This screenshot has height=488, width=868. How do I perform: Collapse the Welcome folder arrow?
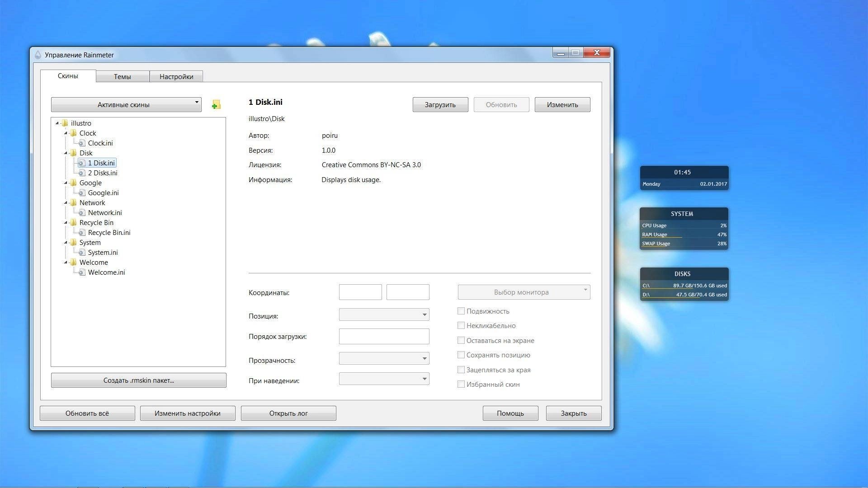[x=66, y=262]
